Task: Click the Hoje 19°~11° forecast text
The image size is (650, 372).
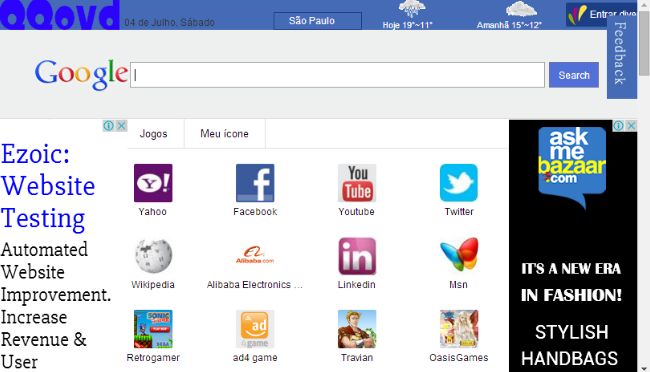Action: pos(407,25)
